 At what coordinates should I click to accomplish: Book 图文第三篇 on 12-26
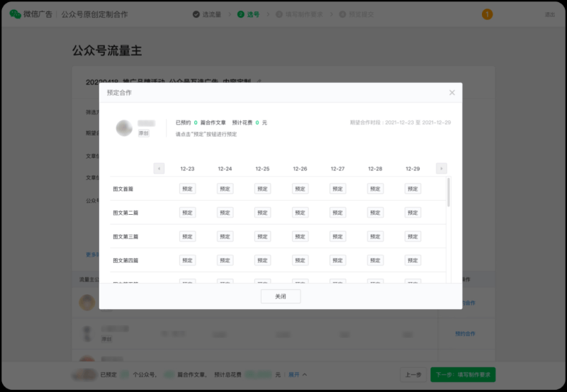(x=300, y=237)
